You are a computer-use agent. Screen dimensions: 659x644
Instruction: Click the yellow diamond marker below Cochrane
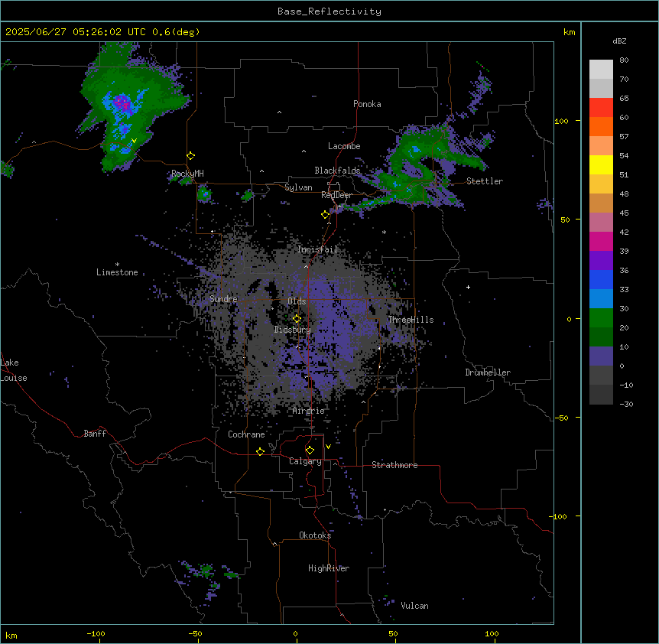coord(260,451)
